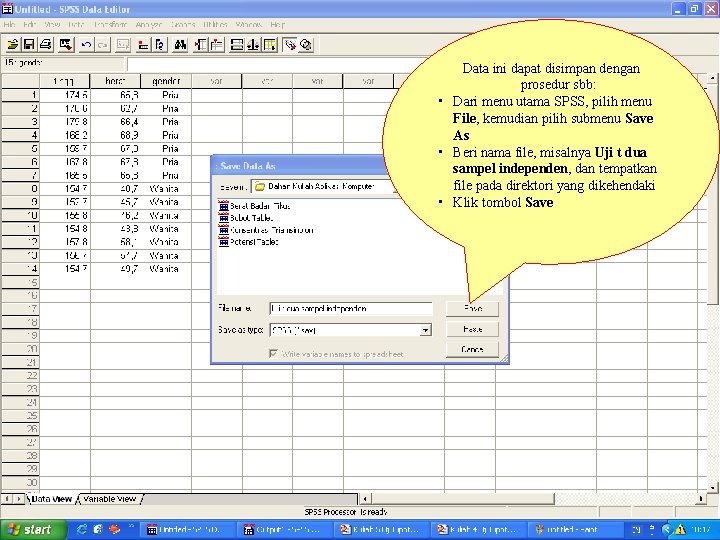Switch to the Data View tab
The image size is (720, 540).
point(51,499)
